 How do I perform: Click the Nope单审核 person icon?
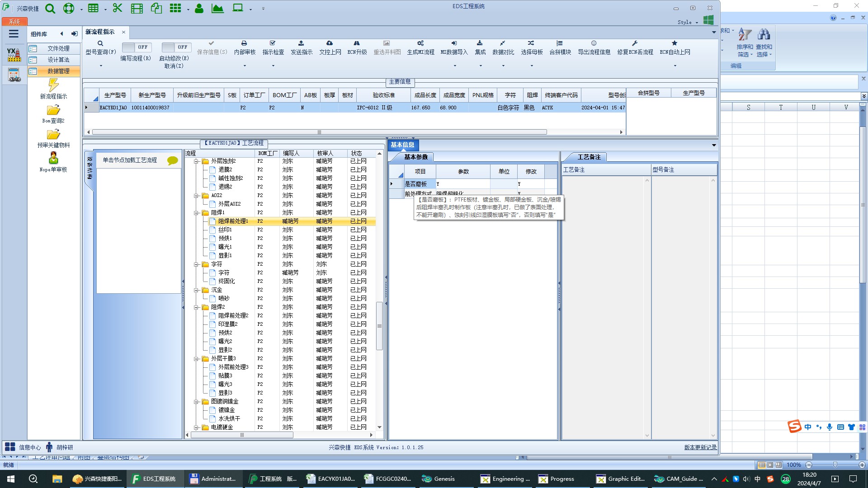pos(53,158)
